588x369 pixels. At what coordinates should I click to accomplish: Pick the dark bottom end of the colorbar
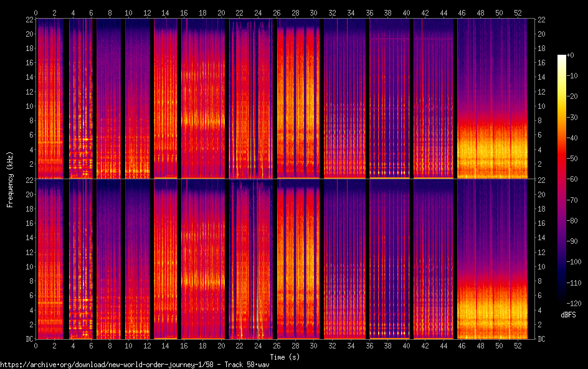click(562, 301)
